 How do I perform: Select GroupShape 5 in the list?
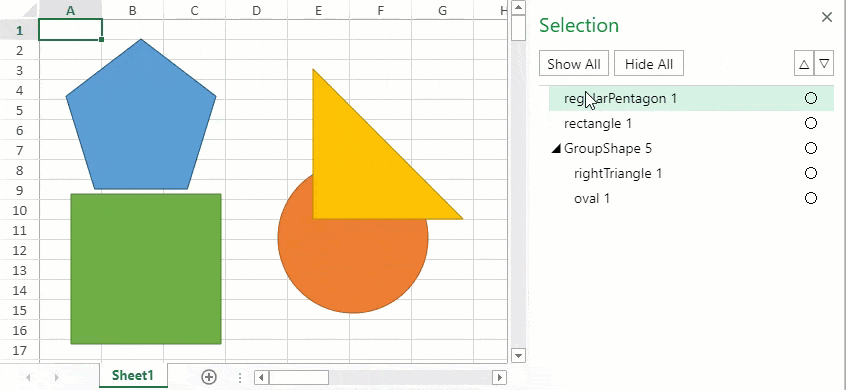[691, 148]
